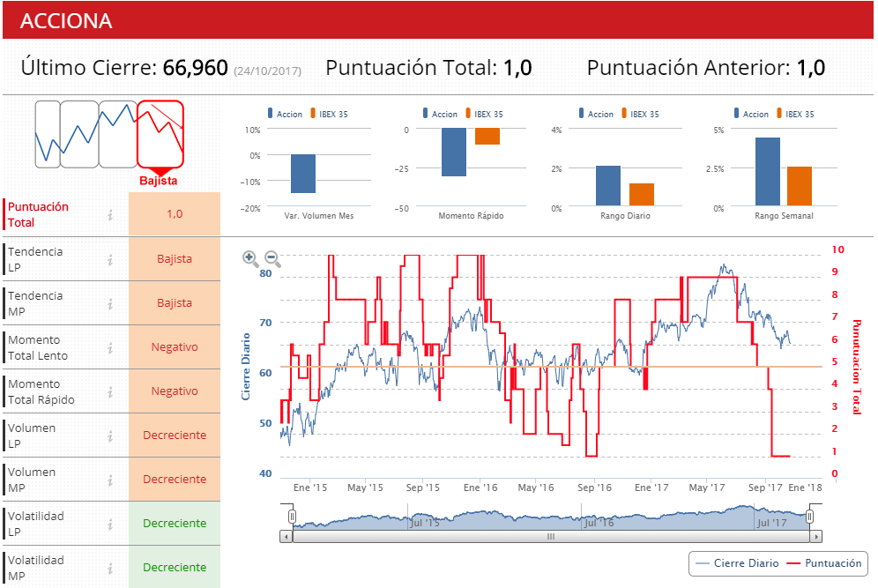Select the first trend phase box
The width and height of the screenshot is (878, 588).
coord(48,134)
